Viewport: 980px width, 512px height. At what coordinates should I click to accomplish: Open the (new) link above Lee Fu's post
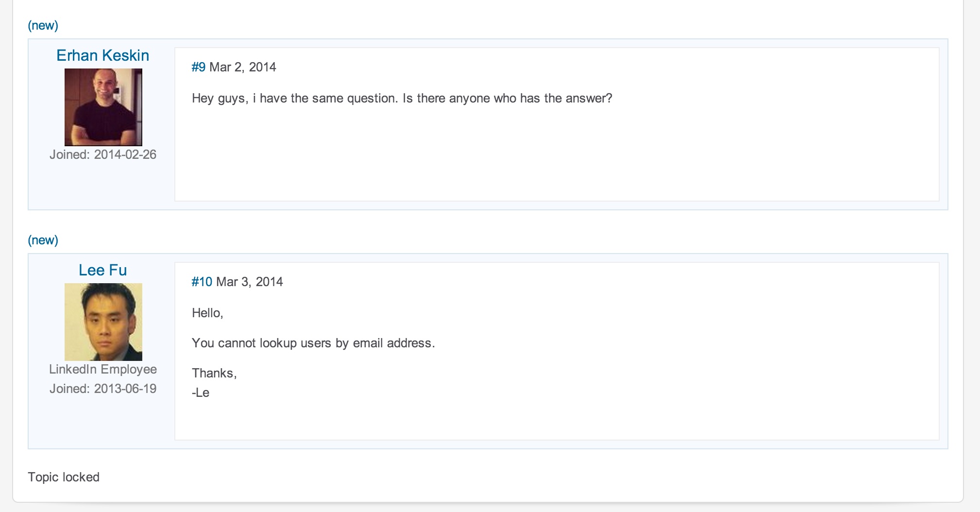(43, 240)
